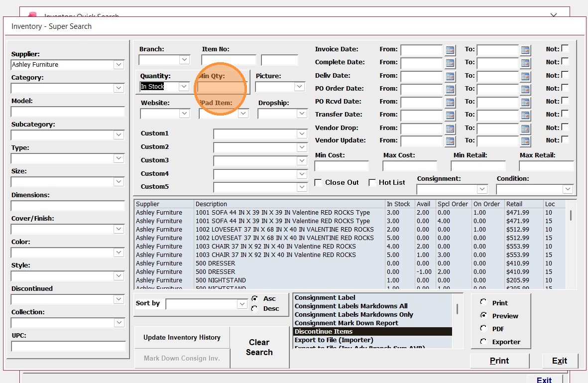Open Transfer Date To calendar picker
588x383 pixels.
(526, 115)
